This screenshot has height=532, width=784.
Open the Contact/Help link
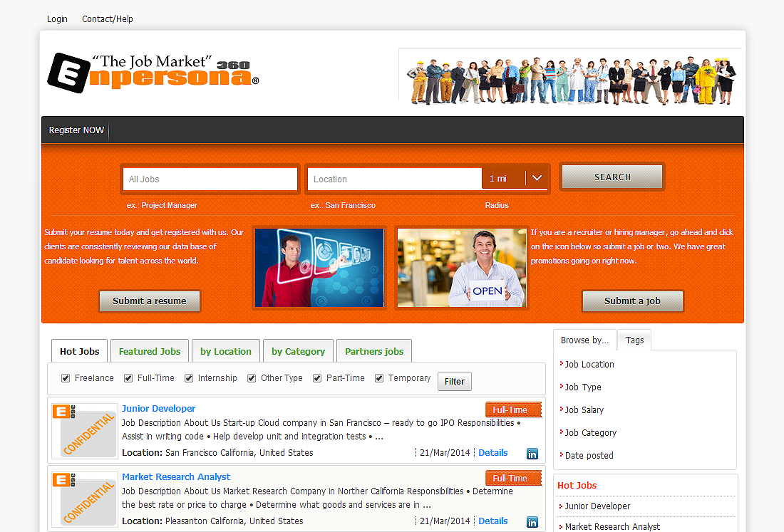[108, 19]
